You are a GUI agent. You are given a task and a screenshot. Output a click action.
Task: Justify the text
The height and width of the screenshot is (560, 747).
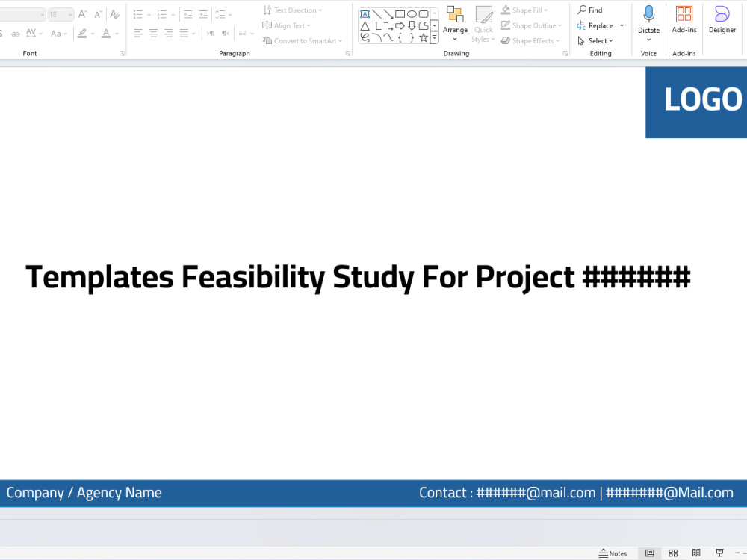click(x=185, y=34)
